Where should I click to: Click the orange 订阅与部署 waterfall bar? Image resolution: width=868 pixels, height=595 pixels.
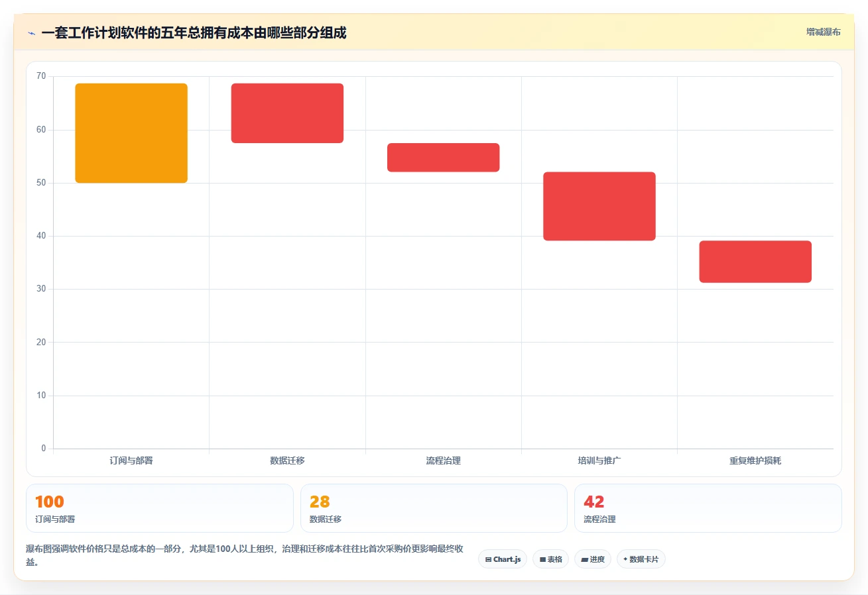tap(131, 133)
